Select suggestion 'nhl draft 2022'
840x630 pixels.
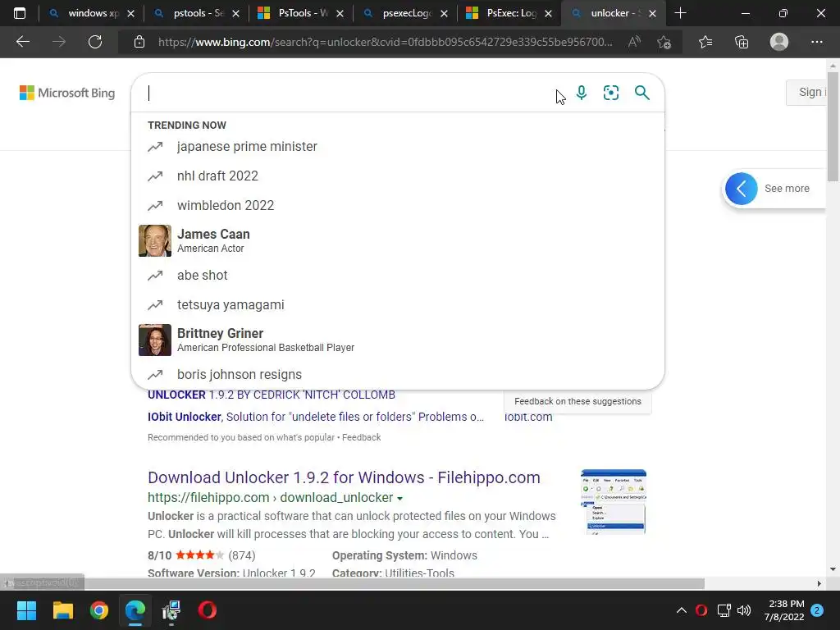(x=398, y=176)
